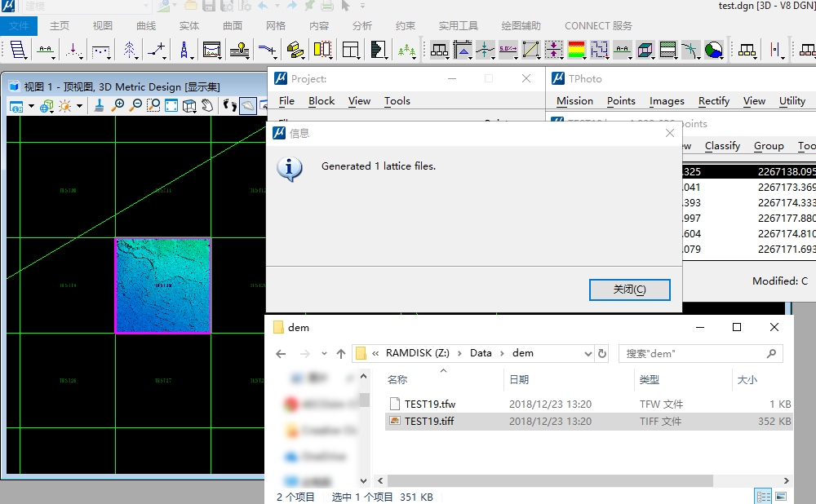Viewport: 816px width, 504px height.
Task: Click the horizontal scrollbar in file list
Action: click(583, 481)
